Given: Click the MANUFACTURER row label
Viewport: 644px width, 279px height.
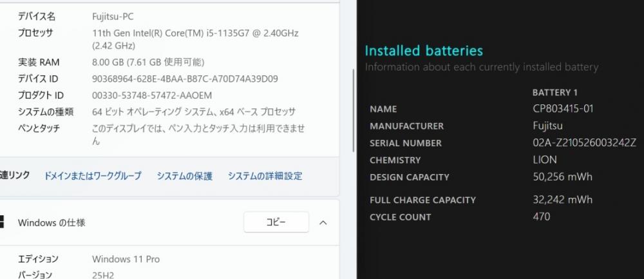Looking at the screenshot, I should pos(406,126).
